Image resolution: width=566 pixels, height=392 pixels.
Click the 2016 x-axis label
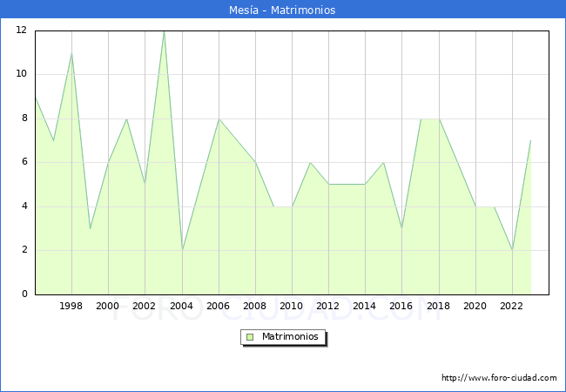pos(401,307)
